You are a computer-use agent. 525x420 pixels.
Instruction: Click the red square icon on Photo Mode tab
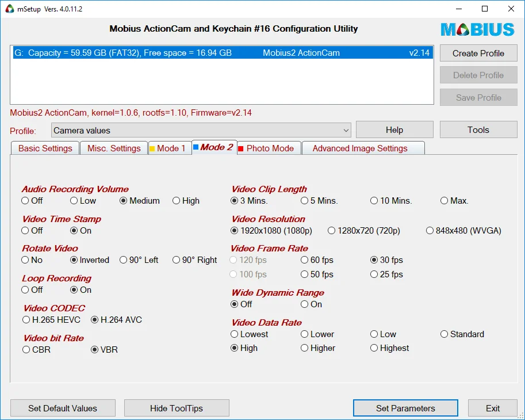pos(241,148)
